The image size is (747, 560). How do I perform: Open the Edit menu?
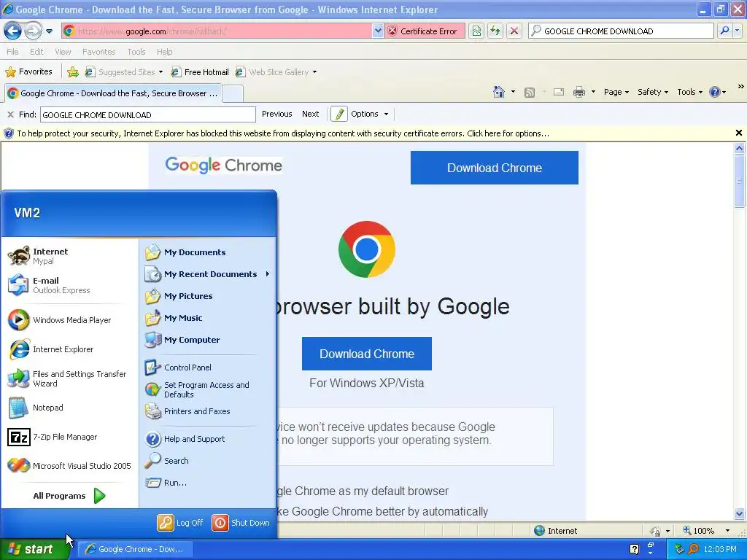coord(36,52)
